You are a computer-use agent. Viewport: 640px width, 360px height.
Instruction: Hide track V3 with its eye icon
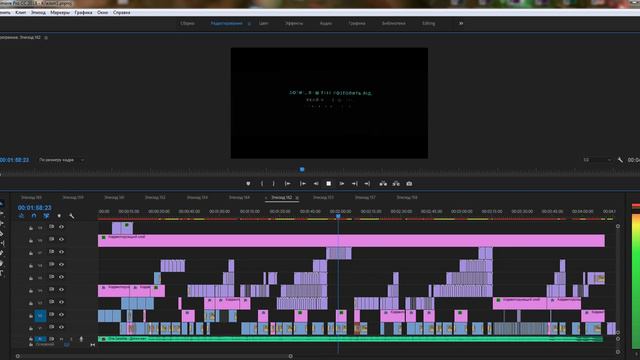pos(61,302)
